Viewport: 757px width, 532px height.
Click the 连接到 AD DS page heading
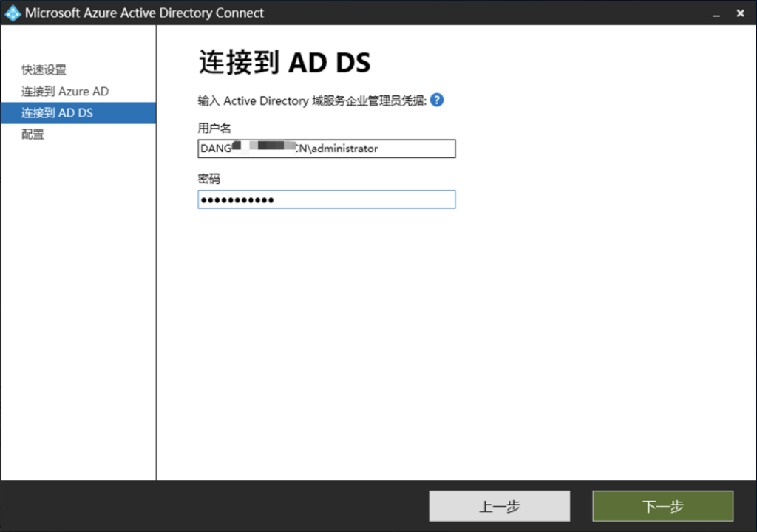pos(285,62)
